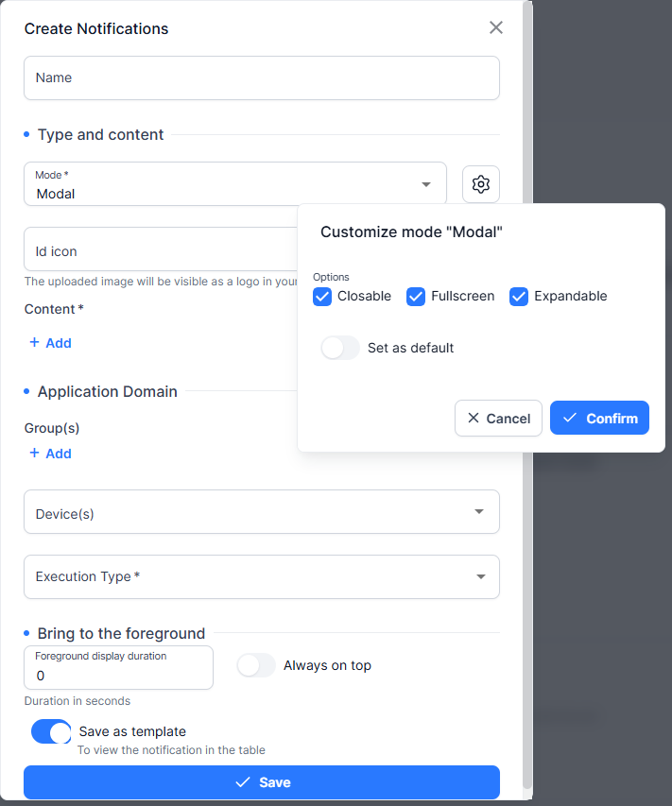The image size is (672, 806).
Task: Click the Add link under Content
Action: click(x=58, y=343)
